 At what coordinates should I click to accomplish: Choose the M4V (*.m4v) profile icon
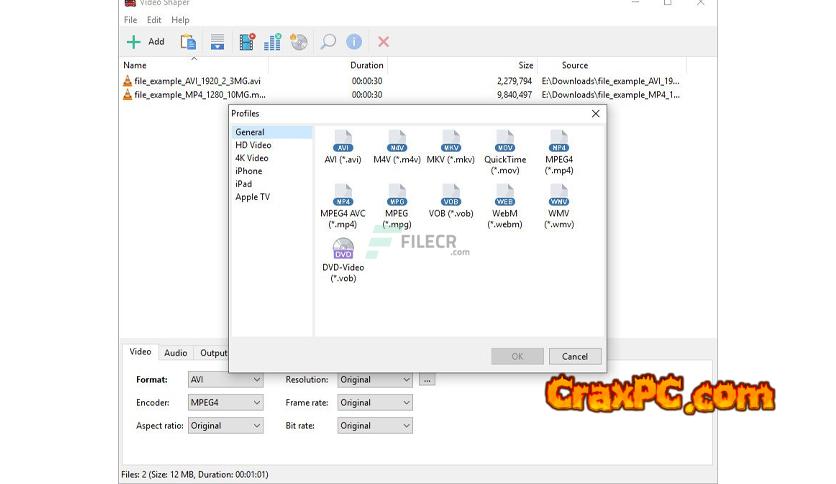396,141
